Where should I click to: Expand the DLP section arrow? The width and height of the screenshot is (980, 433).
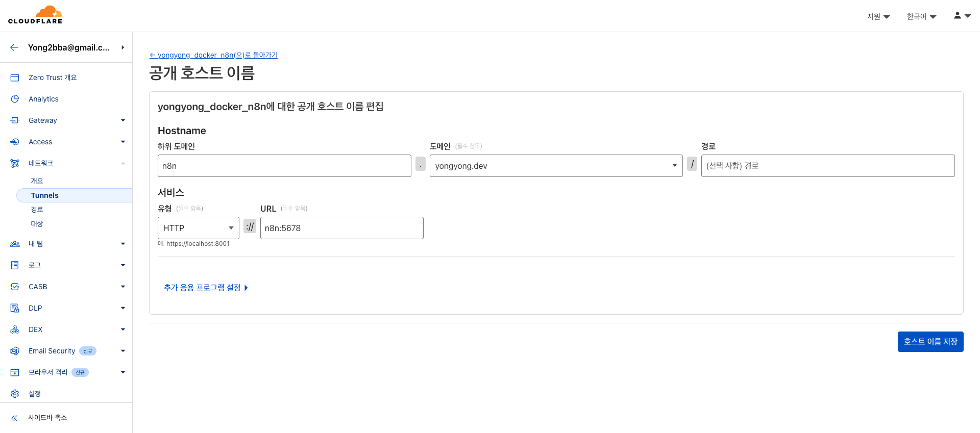(x=123, y=308)
